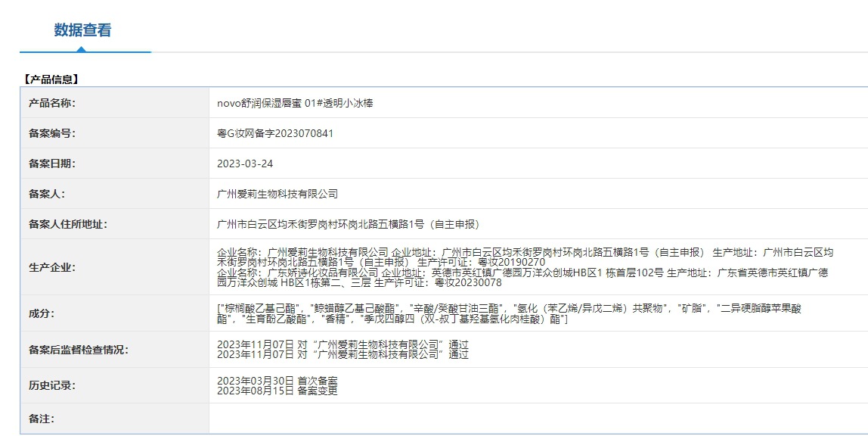Click the 历史记录 label cell
Viewport: 868px width, 436px height.
pyautogui.click(x=115, y=385)
